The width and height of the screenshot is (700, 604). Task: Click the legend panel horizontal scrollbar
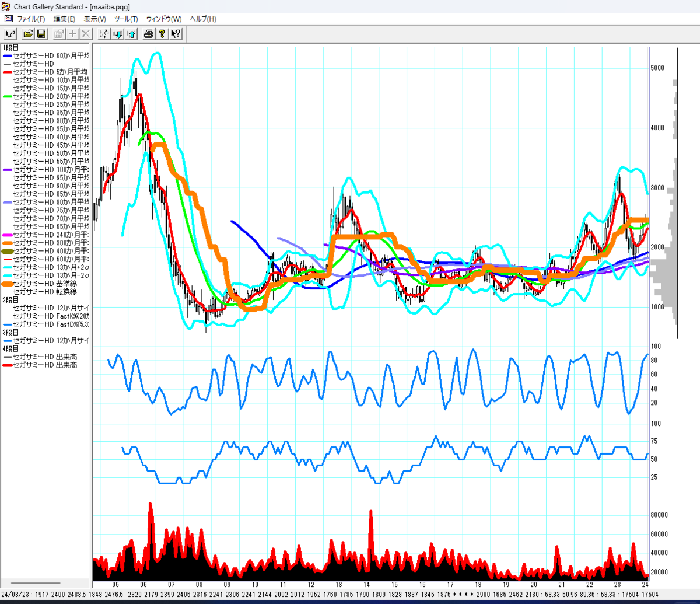36,582
